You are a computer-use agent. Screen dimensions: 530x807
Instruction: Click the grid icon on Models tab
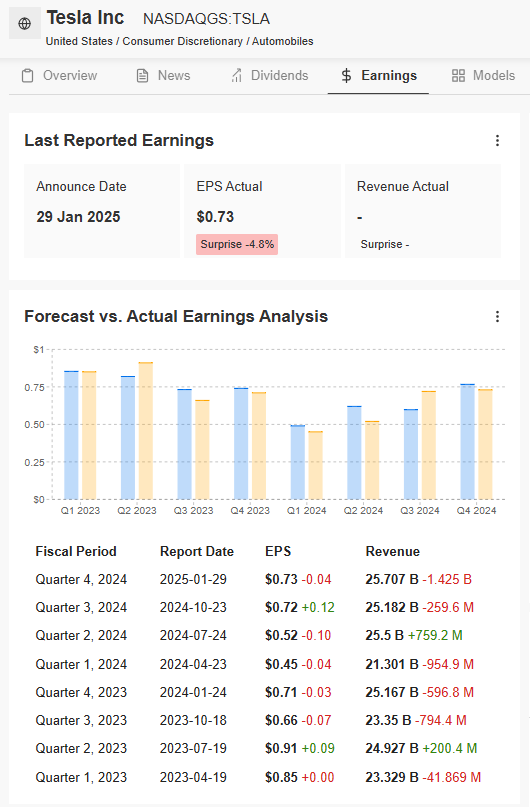click(x=458, y=76)
